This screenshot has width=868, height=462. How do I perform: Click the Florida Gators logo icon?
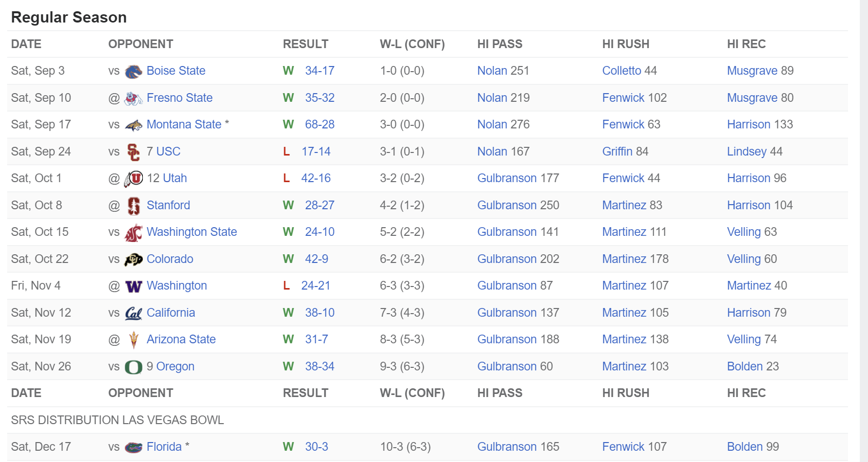pyautogui.click(x=134, y=447)
